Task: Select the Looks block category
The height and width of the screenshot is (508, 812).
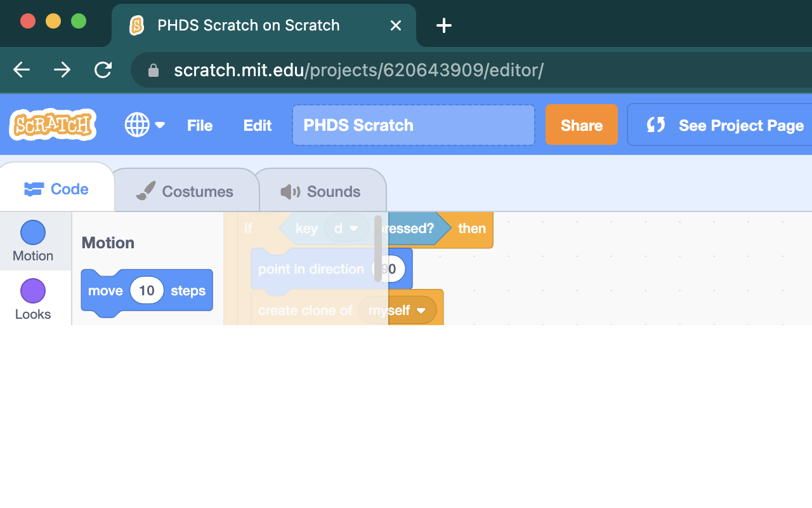Action: coord(33,300)
